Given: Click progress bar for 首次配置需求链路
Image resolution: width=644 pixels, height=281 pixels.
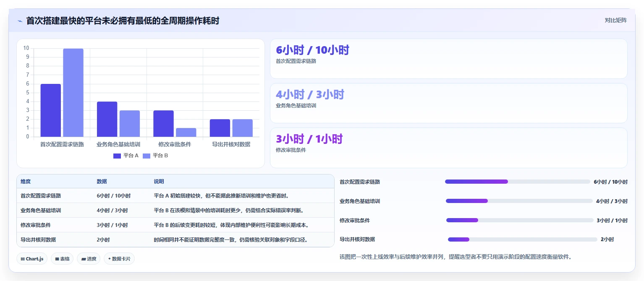Looking at the screenshot, I should [518, 182].
